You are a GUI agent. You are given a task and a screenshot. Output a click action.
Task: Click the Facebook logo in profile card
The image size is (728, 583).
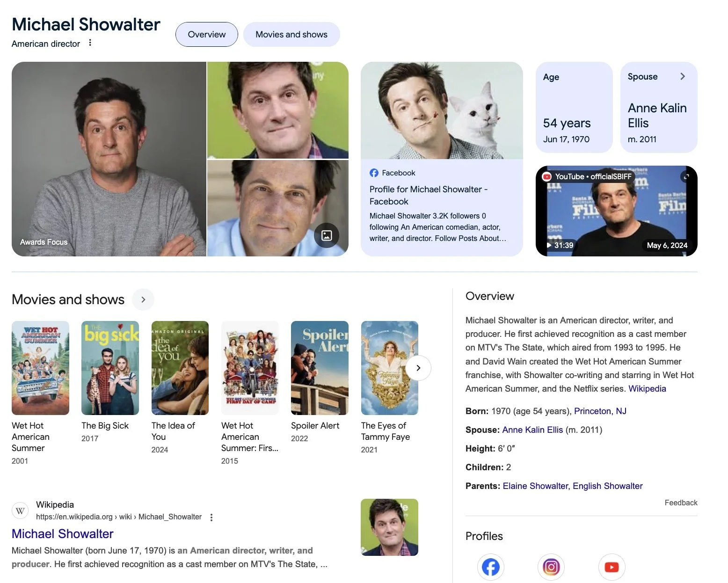374,173
